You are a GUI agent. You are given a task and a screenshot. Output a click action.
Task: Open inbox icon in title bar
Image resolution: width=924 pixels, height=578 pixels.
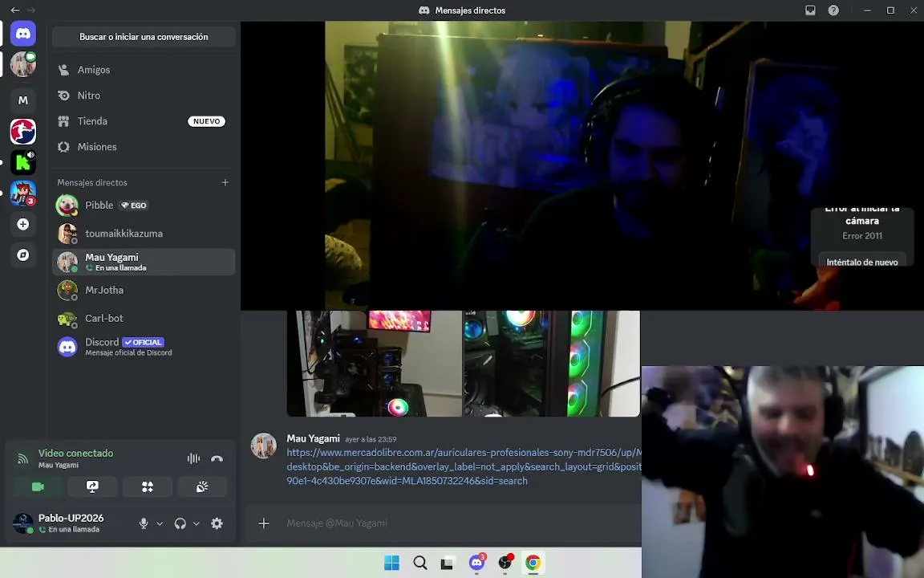[x=810, y=10]
